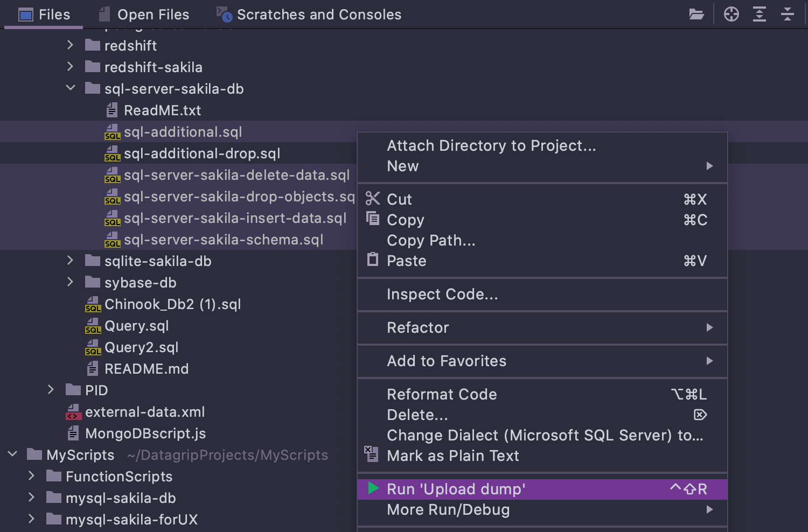Click scissors icon beside Cut
This screenshot has height=532, width=808.
pos(373,198)
